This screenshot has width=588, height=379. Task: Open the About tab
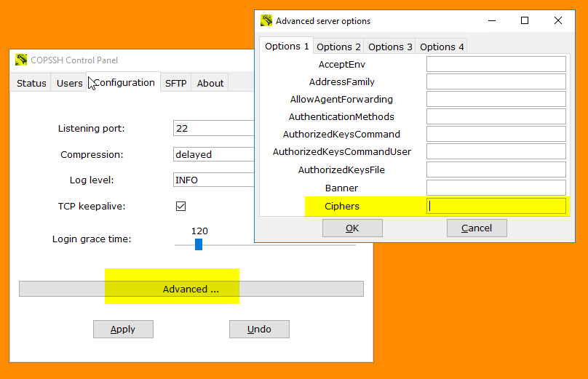[x=210, y=83]
